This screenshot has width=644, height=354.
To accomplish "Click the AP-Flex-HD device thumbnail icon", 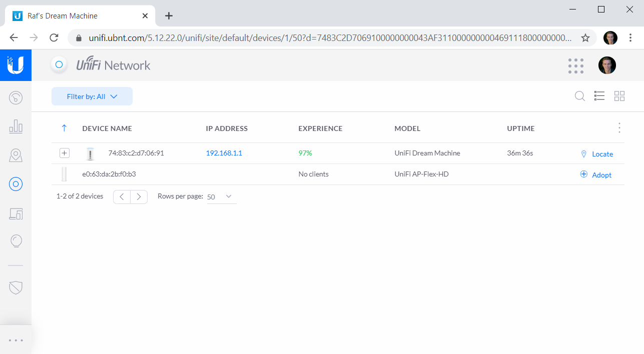I will (x=64, y=174).
